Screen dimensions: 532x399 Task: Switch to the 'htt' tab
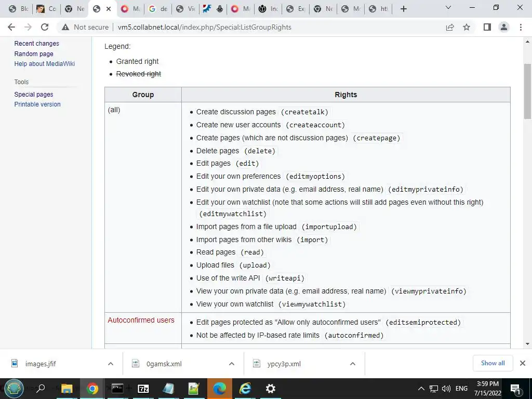point(379,9)
